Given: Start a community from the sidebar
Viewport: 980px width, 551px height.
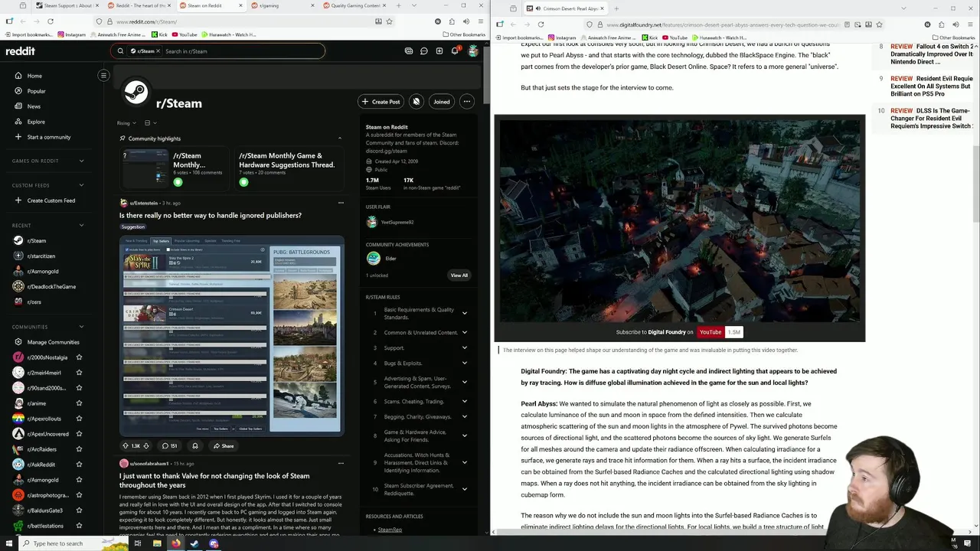Looking at the screenshot, I should [x=48, y=137].
